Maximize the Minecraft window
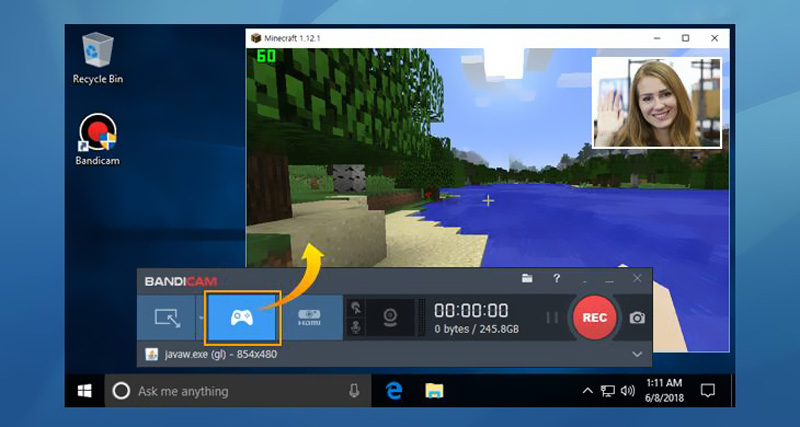This screenshot has height=427, width=800. (686, 38)
